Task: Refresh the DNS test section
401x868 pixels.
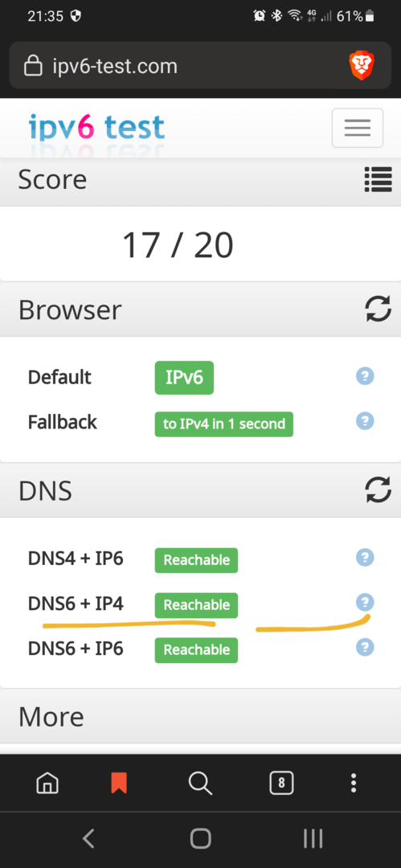Action: tap(378, 490)
